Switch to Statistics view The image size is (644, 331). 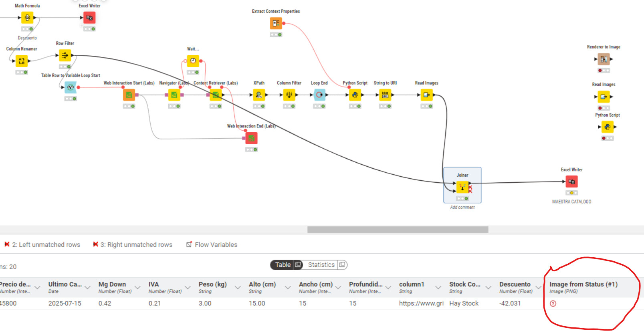(321, 265)
